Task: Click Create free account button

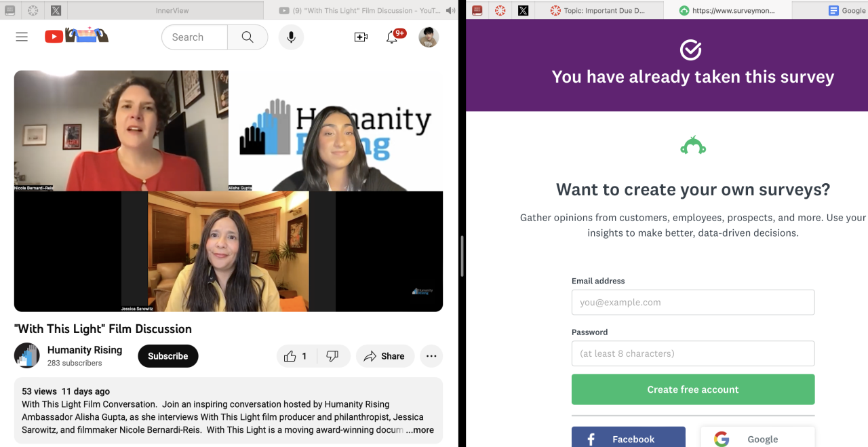Action: 693,389
